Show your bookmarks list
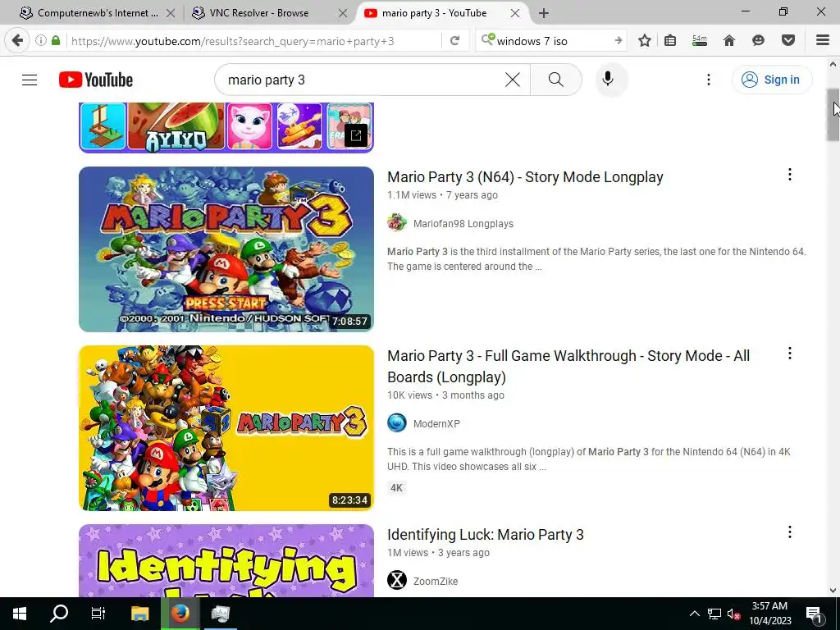 tap(670, 40)
